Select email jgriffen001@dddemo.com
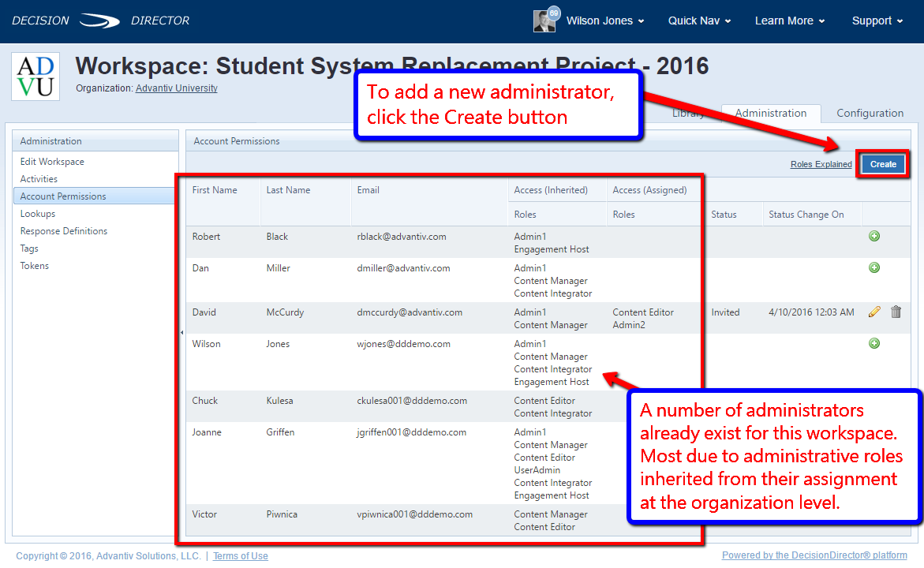This screenshot has height=568, width=924. click(411, 432)
